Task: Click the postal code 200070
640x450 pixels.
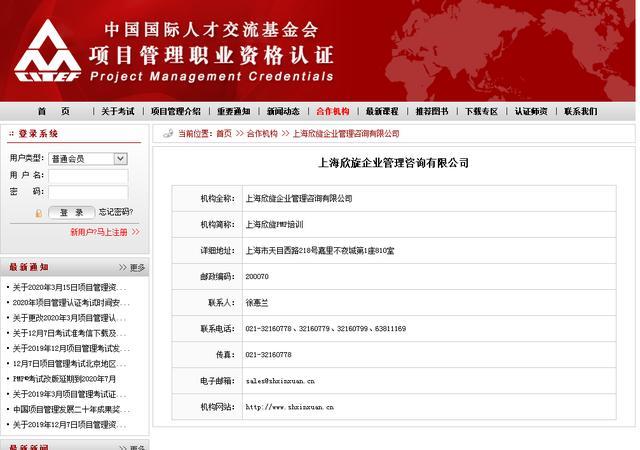Action: click(257, 276)
